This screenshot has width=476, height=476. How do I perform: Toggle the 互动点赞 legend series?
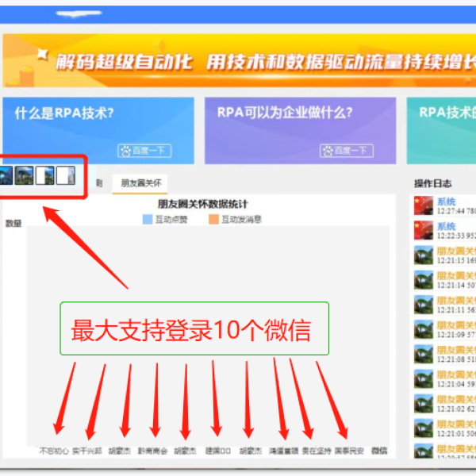click(x=165, y=219)
